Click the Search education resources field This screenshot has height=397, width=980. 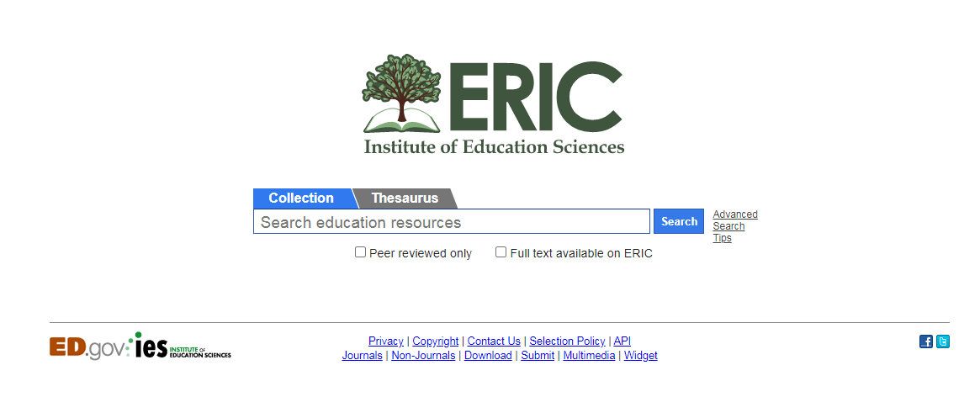point(452,222)
